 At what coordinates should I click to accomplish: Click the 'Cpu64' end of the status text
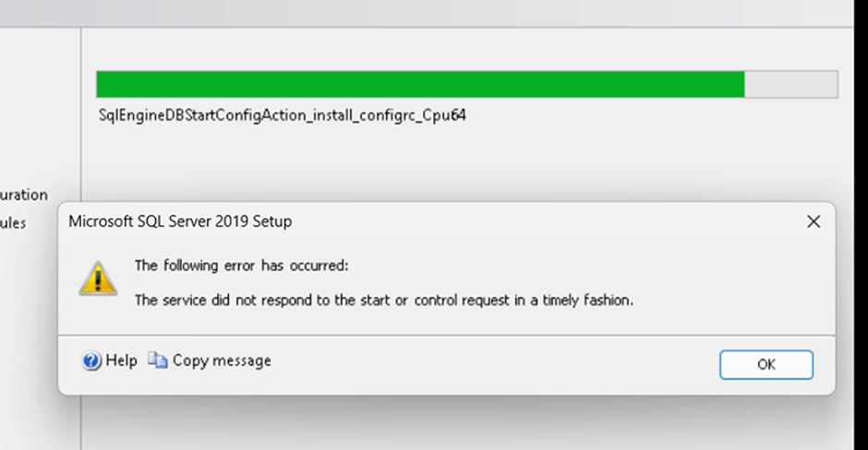point(447,116)
